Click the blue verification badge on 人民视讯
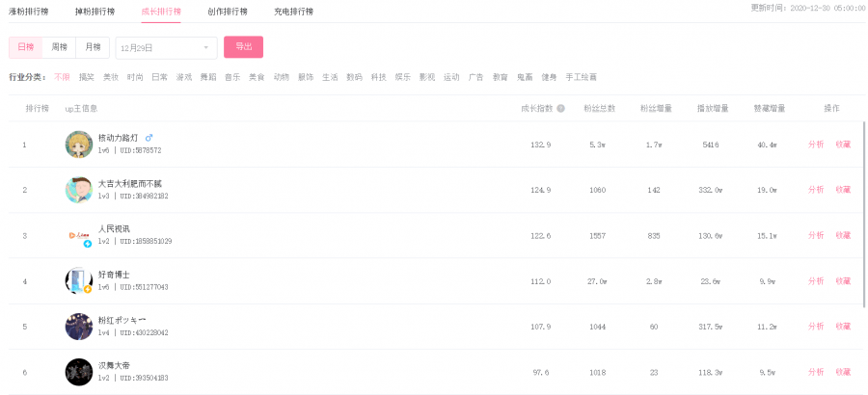 click(88, 244)
